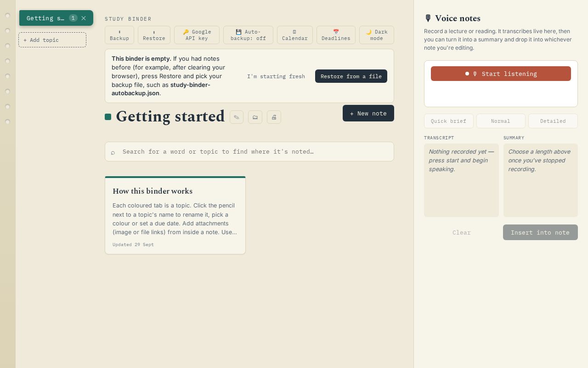
Task: Select the Detailed summary length
Action: [x=553, y=121]
